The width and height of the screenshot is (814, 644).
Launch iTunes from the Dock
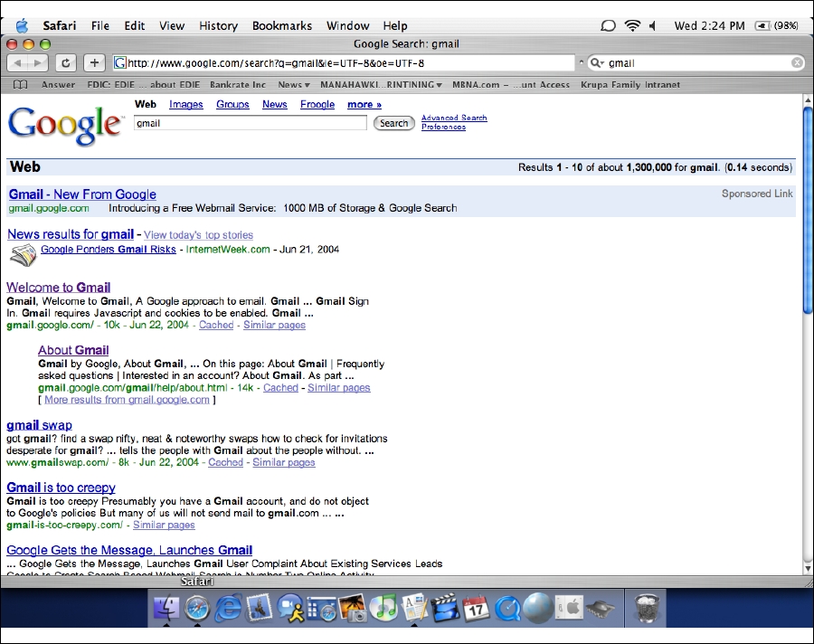[x=383, y=607]
